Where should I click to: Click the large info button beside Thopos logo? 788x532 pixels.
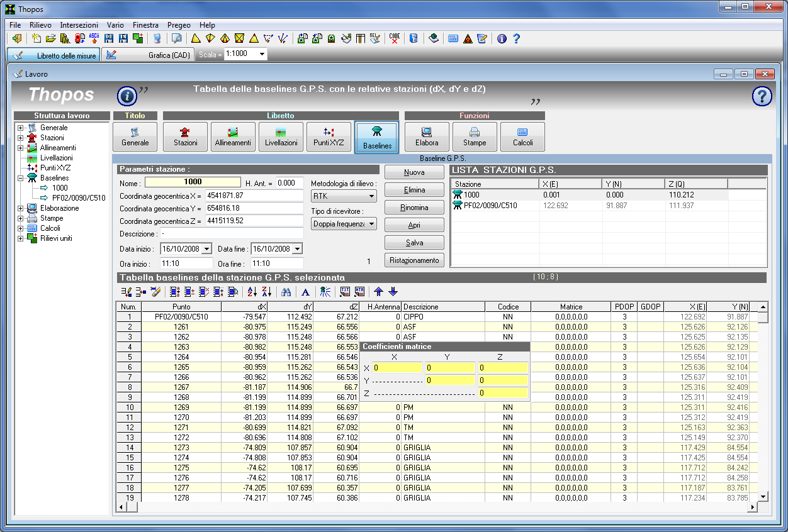tap(127, 96)
